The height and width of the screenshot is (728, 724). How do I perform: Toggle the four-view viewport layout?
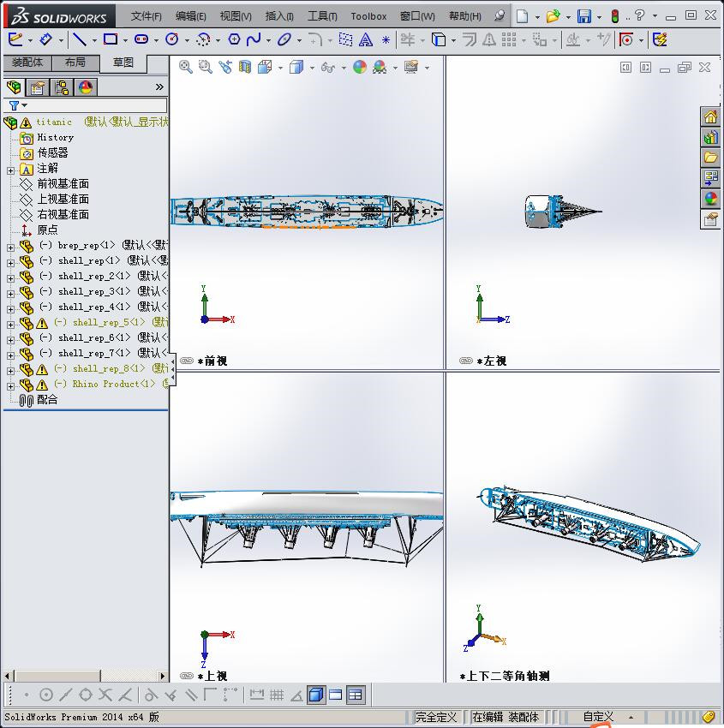pyautogui.click(x=356, y=695)
